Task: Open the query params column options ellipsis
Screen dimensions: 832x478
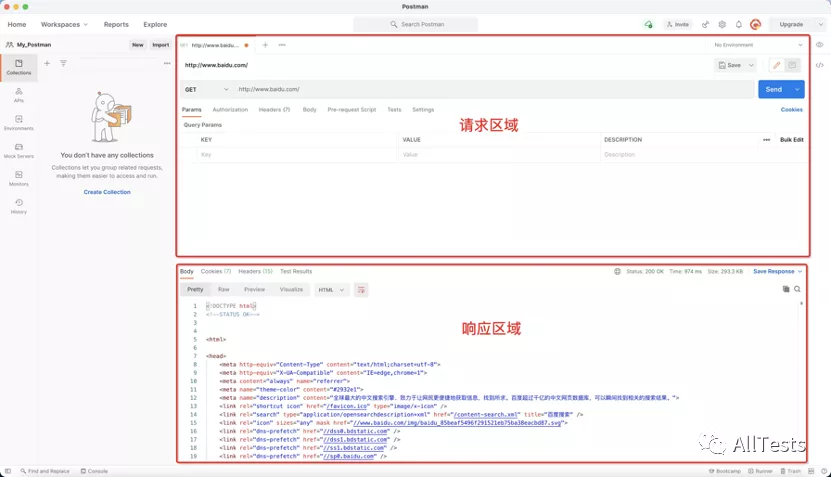Action: 766,140
